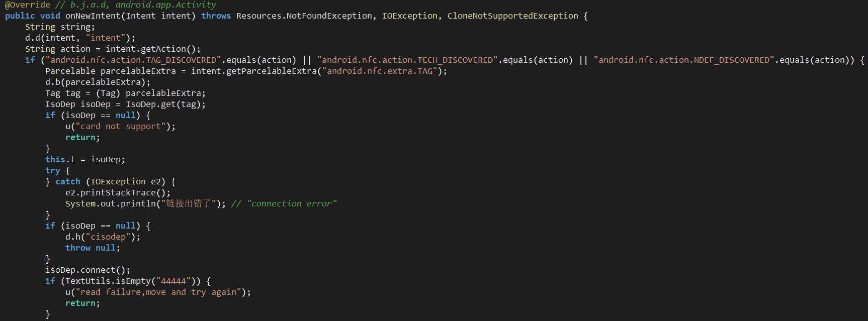Image resolution: width=868 pixels, height=321 pixels.
Task: Click CloneNotSupportedException in the throws clause
Action: point(512,16)
